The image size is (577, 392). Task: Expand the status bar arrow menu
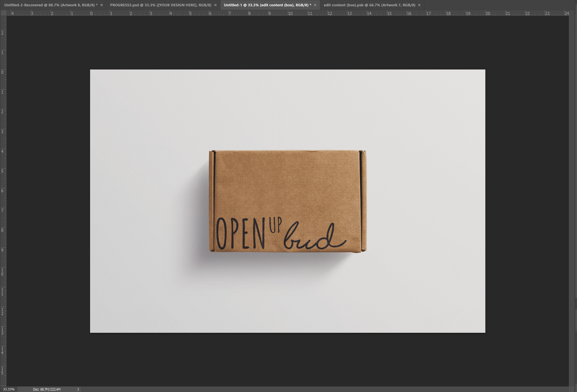pyautogui.click(x=78, y=389)
